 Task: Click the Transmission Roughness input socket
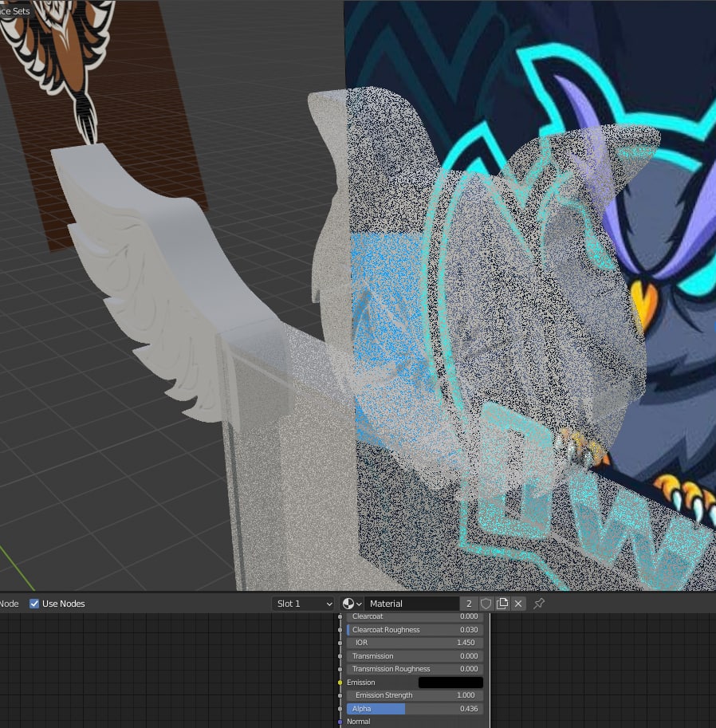(340, 669)
